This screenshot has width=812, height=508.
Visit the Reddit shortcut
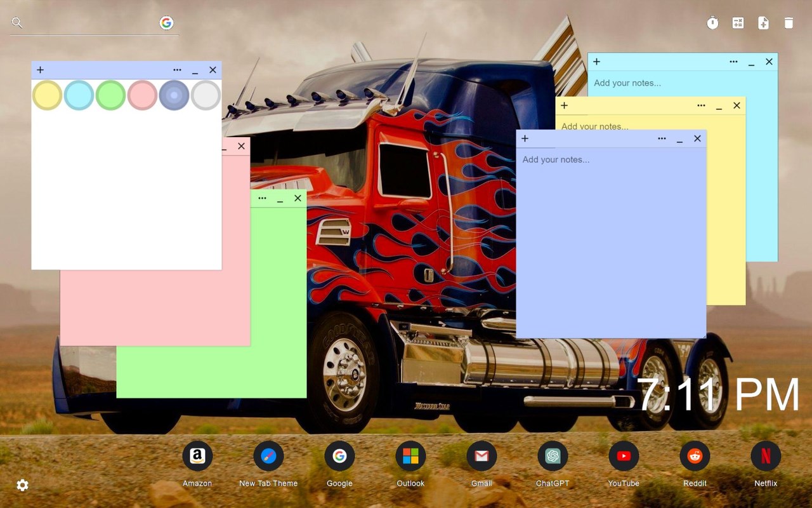pyautogui.click(x=695, y=456)
